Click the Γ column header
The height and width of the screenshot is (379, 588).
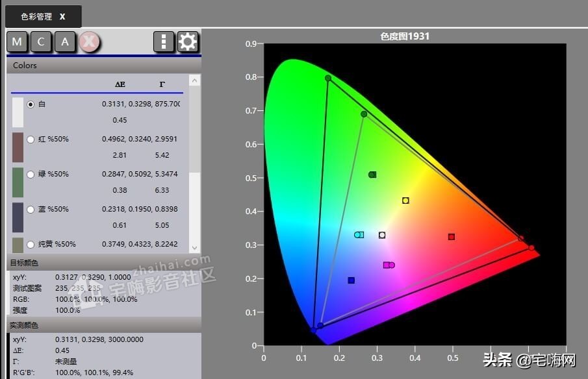[162, 84]
